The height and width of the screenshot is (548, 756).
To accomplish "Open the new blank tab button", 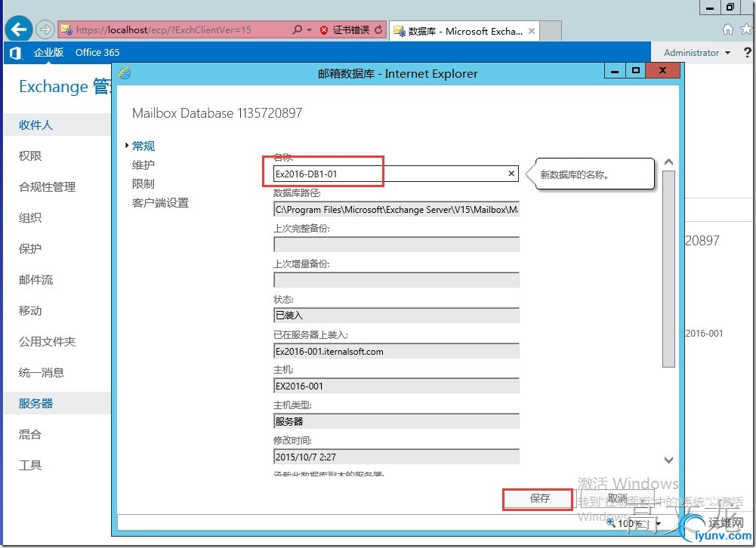I will [x=551, y=31].
